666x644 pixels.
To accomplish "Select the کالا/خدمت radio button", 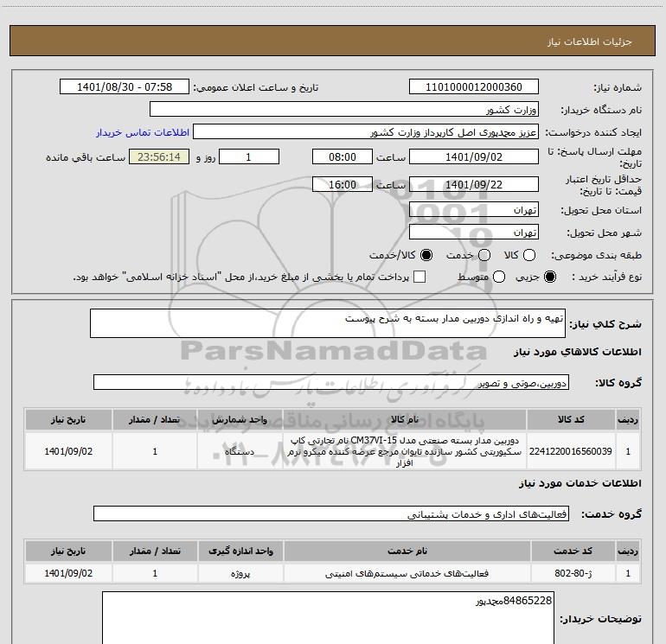I will [426, 255].
